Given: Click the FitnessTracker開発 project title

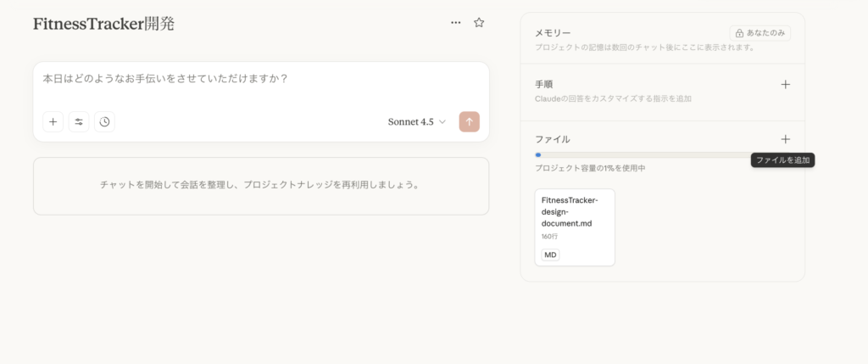Looking at the screenshot, I should click(x=103, y=24).
